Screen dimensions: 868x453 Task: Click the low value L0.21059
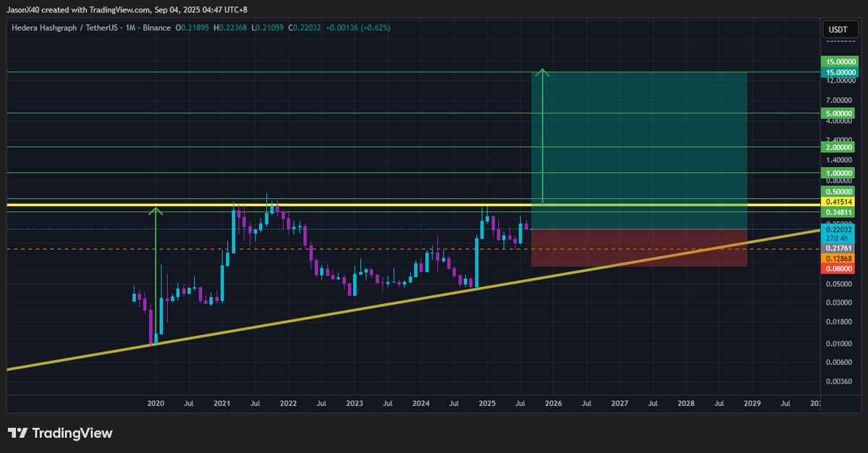269,27
